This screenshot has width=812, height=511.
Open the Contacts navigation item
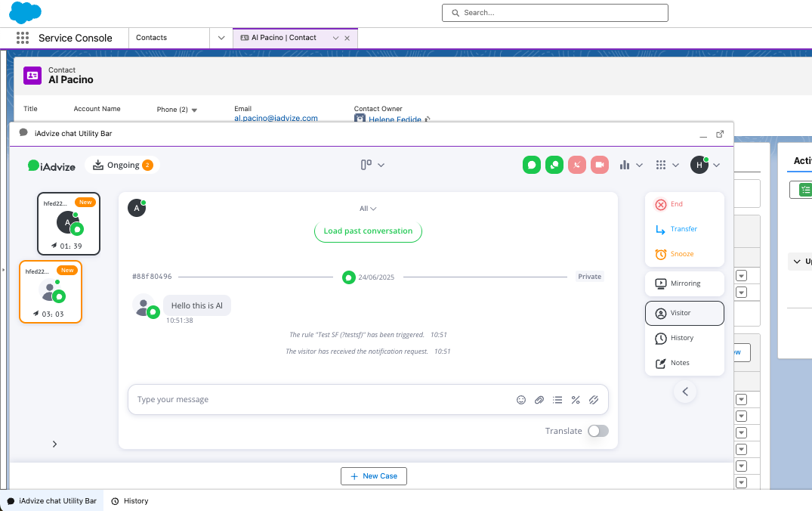coord(151,38)
